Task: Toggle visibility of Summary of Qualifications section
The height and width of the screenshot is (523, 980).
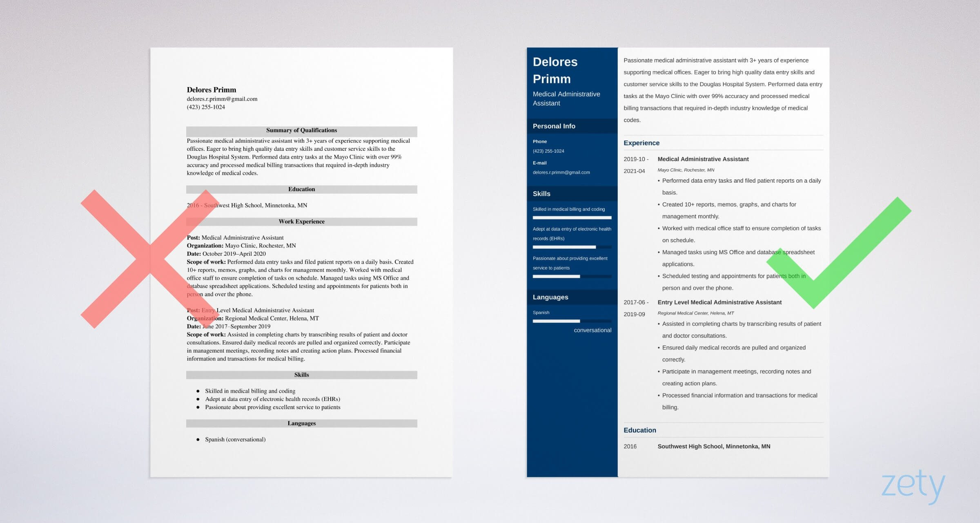Action: click(x=303, y=129)
